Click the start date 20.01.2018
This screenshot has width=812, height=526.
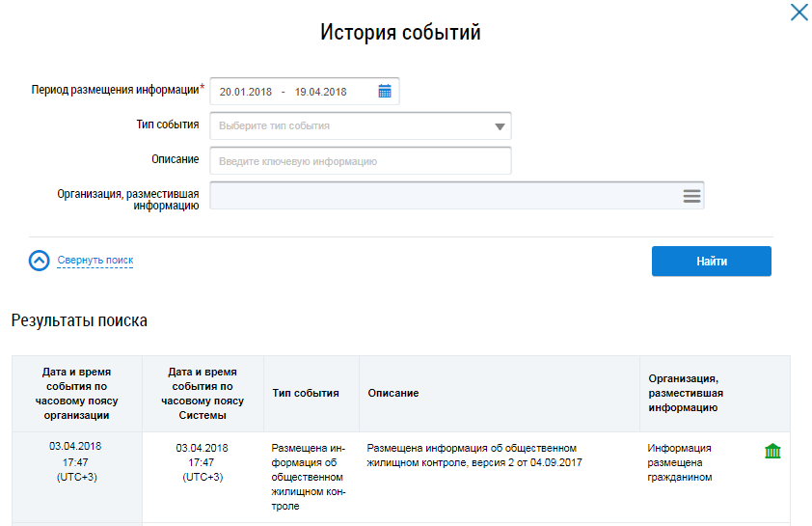point(245,92)
